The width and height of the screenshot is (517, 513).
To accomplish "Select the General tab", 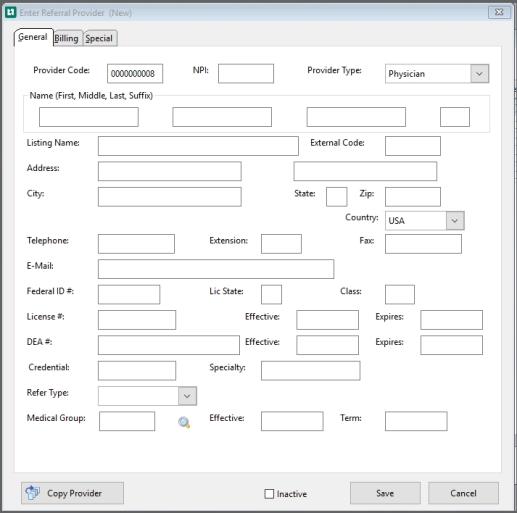I will pyautogui.click(x=33, y=37).
